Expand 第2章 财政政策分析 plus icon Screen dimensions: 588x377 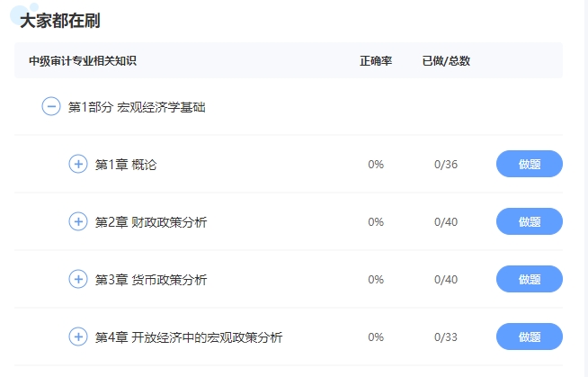click(78, 221)
